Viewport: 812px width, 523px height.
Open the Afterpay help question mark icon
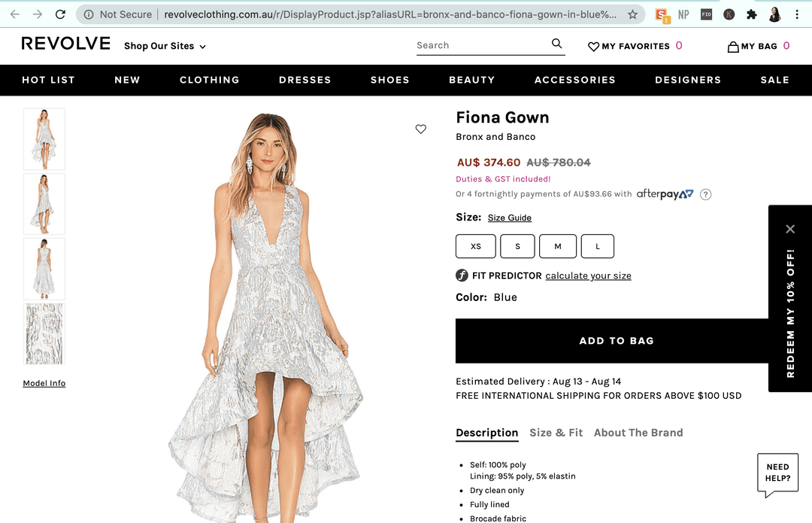pyautogui.click(x=705, y=194)
